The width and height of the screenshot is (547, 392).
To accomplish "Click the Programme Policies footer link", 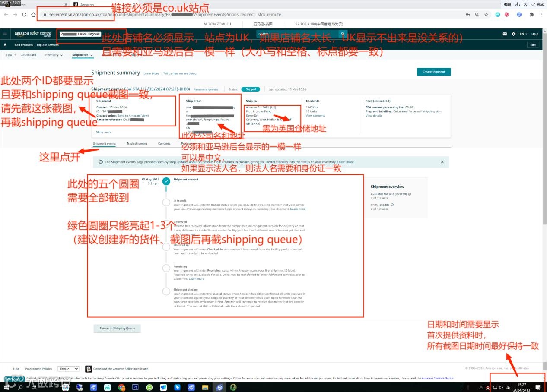I will point(38,369).
